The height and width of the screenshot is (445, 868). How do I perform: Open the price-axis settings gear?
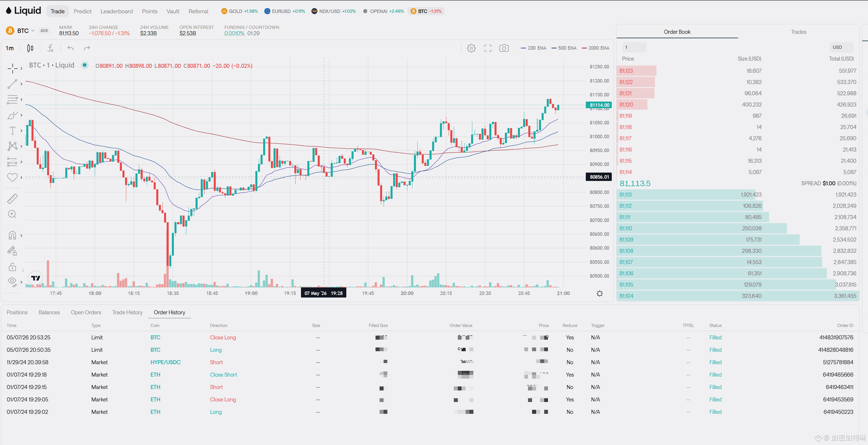click(x=600, y=293)
